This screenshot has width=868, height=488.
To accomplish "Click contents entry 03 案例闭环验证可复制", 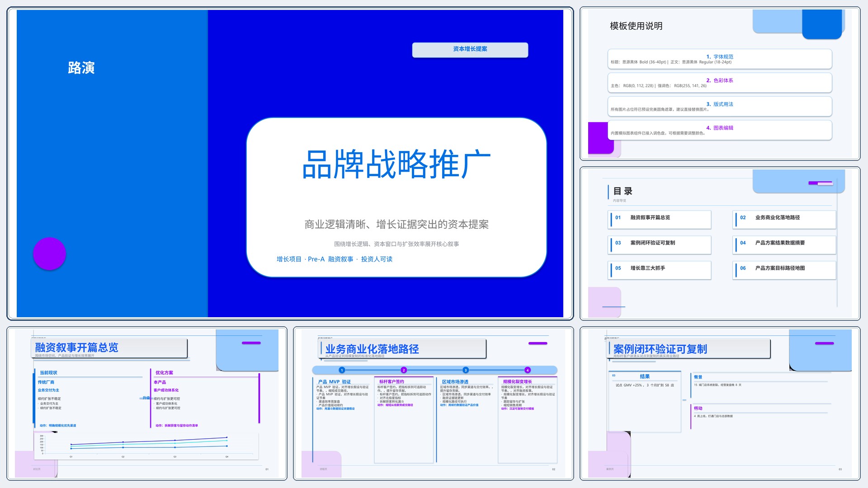I will pos(660,245).
